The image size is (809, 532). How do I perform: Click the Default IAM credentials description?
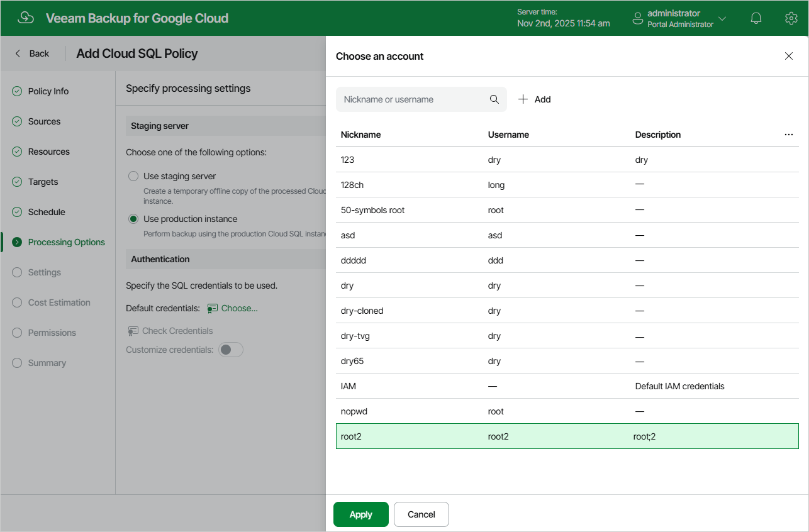[x=680, y=386]
